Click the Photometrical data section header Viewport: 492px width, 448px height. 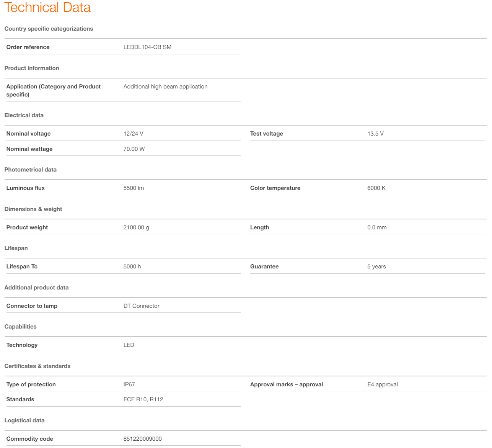point(30,170)
